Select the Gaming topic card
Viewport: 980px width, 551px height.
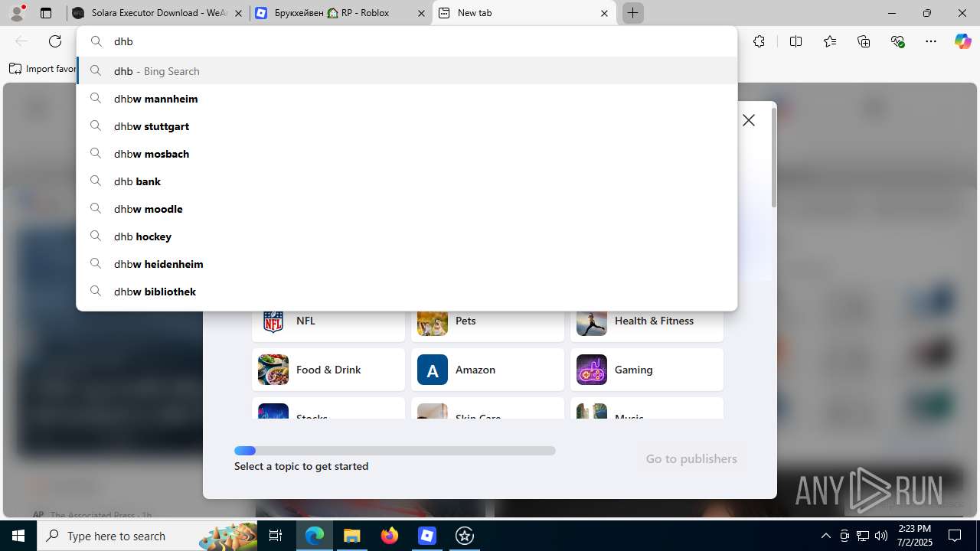click(x=647, y=370)
